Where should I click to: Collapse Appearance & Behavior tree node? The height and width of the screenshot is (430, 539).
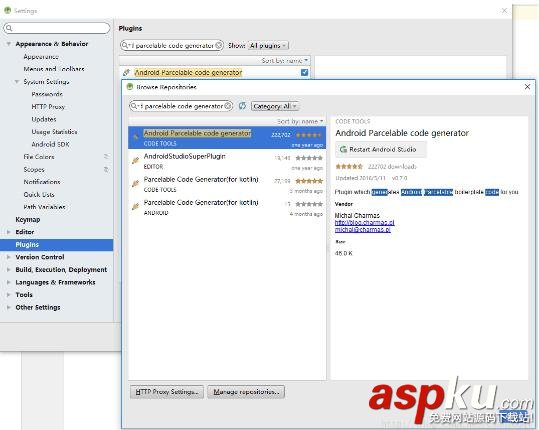pyautogui.click(x=9, y=44)
